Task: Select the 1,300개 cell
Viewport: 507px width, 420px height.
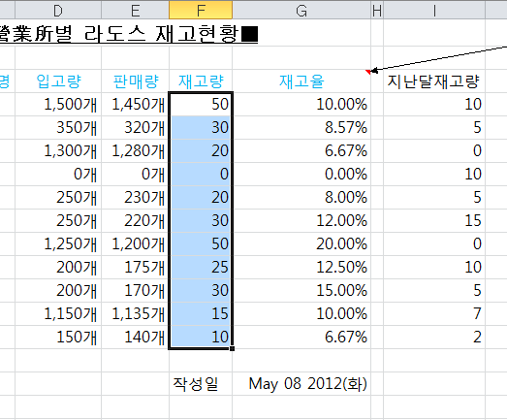Action: (58, 150)
